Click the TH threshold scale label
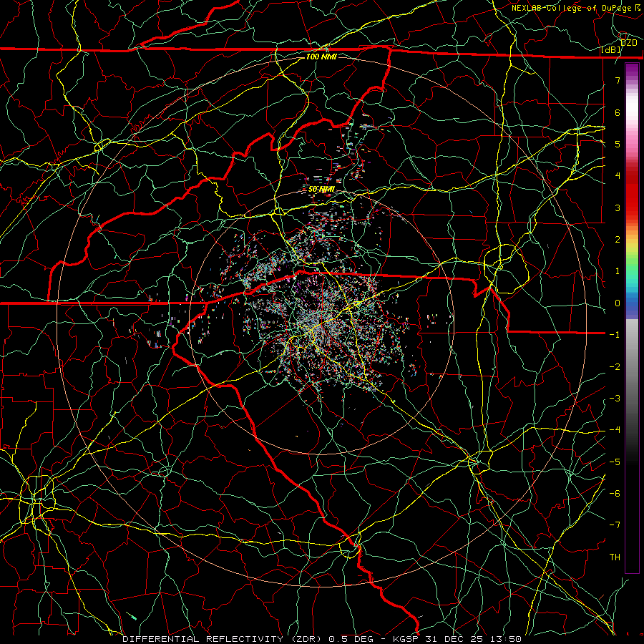 pyautogui.click(x=615, y=557)
